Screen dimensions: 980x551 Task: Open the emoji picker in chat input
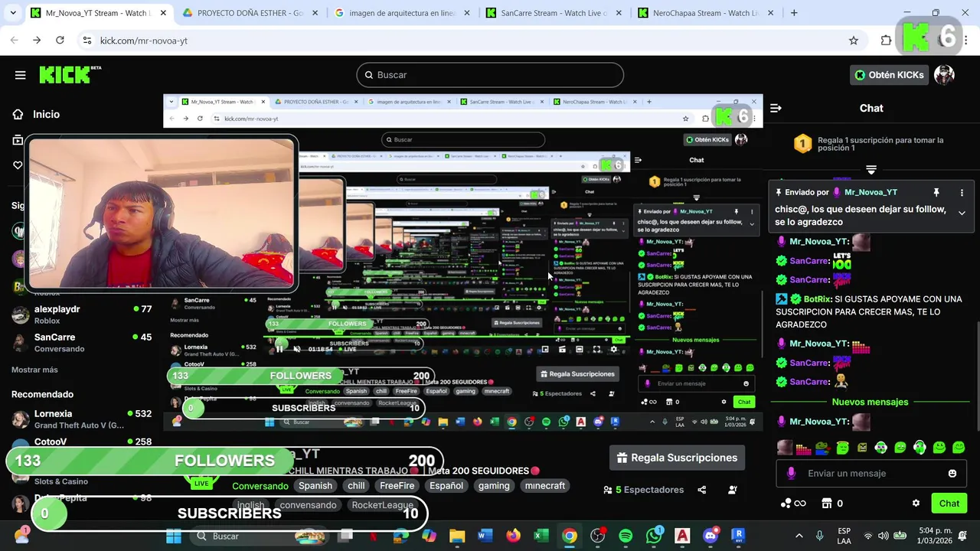tap(952, 474)
